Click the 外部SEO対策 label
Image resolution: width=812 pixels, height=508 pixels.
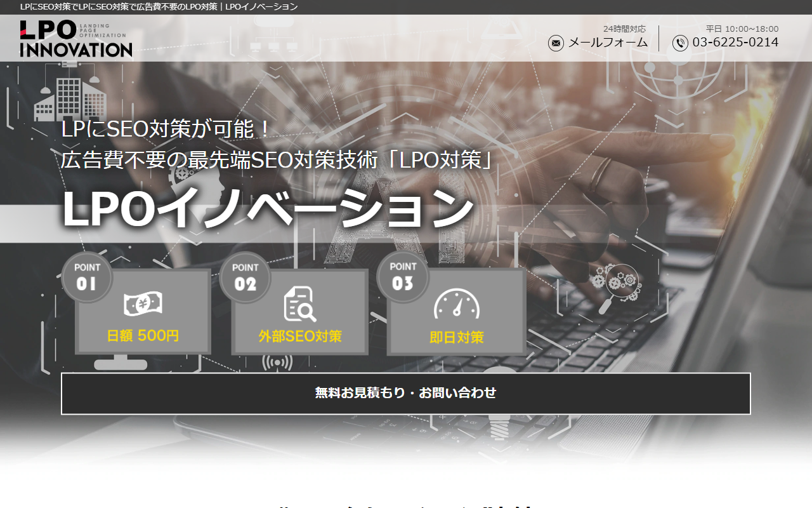coord(299,337)
